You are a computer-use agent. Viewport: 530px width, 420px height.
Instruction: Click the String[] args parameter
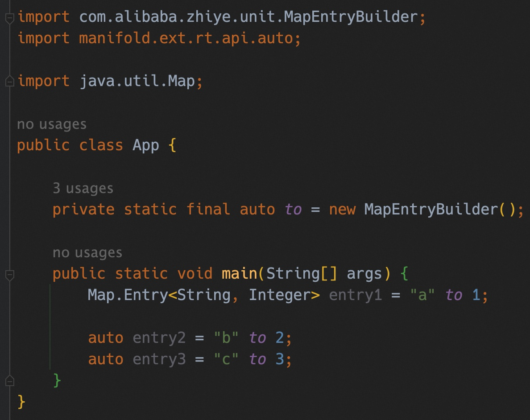point(326,273)
